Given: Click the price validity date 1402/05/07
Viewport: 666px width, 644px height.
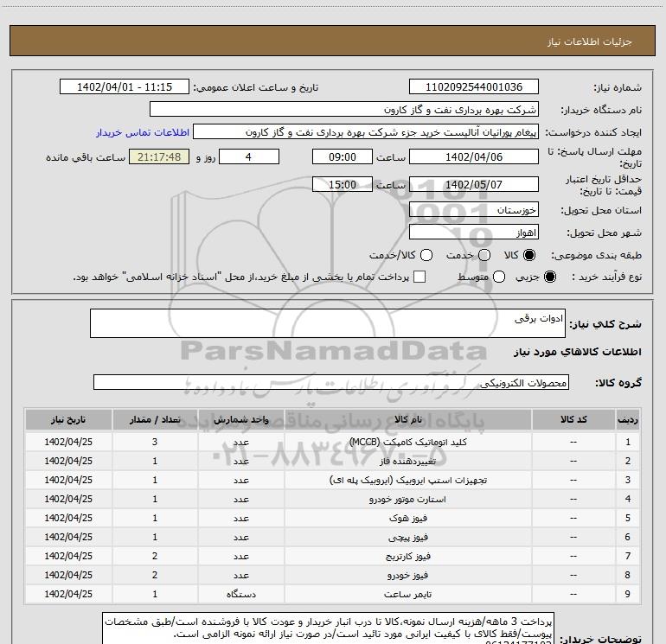Looking at the screenshot, I should pyautogui.click(x=474, y=185).
